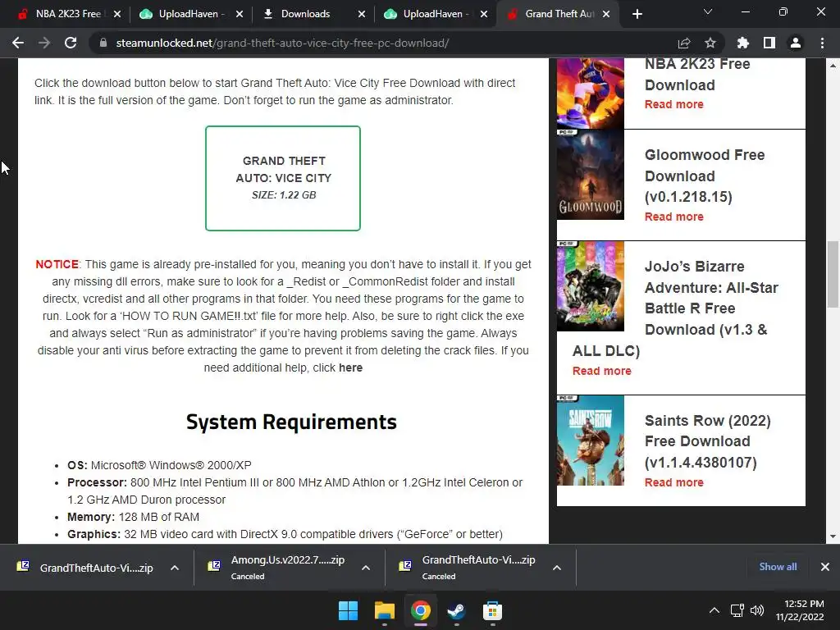Viewport: 840px width, 630px height.
Task: Click the scrollbar down arrow
Action: point(833,536)
